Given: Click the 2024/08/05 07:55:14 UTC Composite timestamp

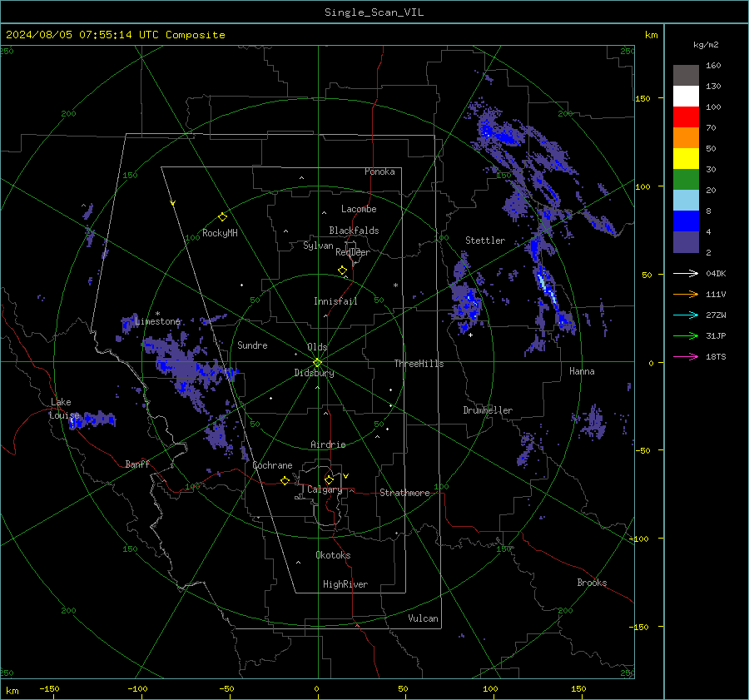Looking at the screenshot, I should coord(115,35).
